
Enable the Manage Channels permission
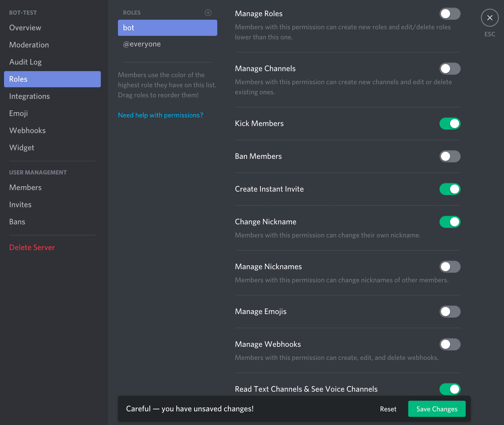click(450, 69)
